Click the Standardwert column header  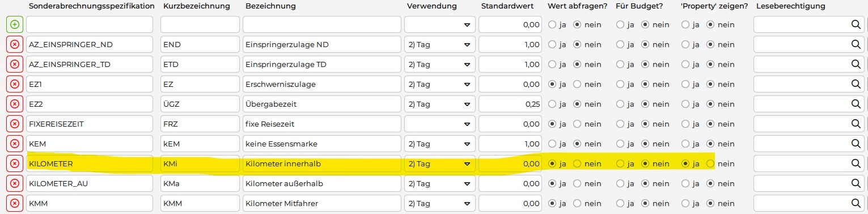coord(510,6)
